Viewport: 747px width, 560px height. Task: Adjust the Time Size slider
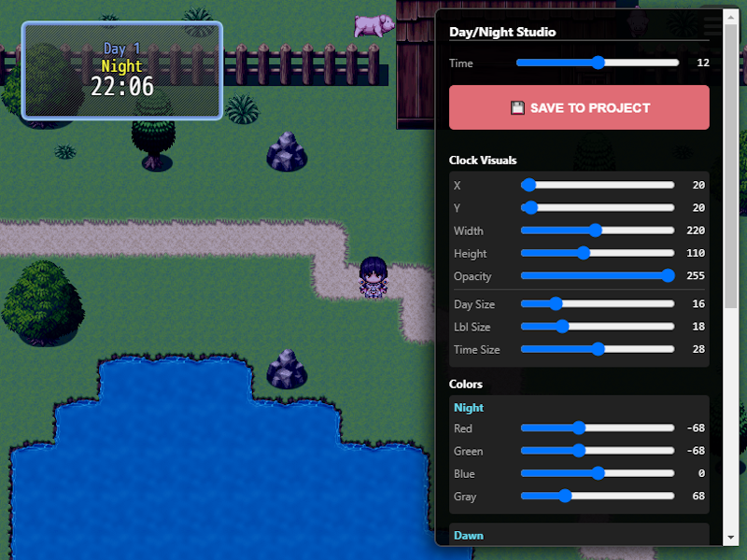pos(598,349)
